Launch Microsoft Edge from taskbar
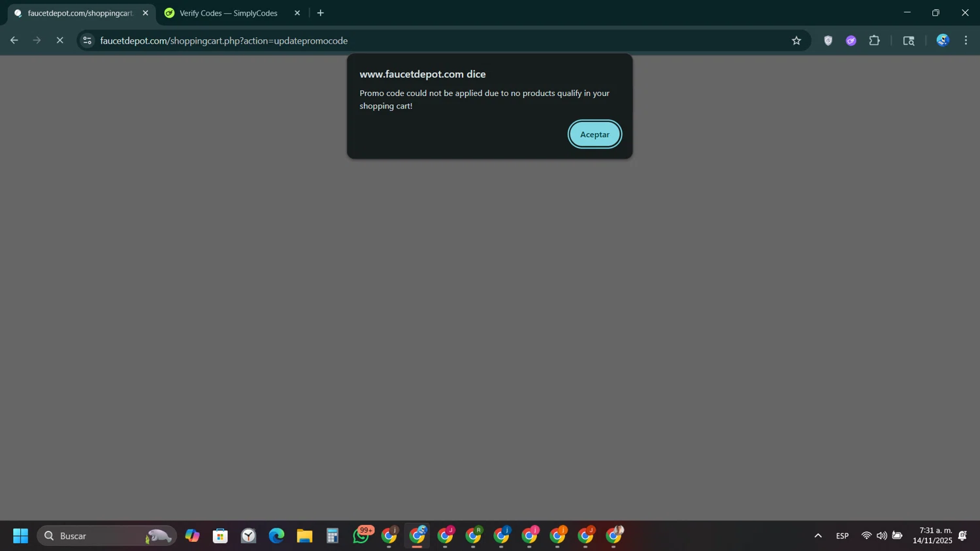 tap(276, 536)
